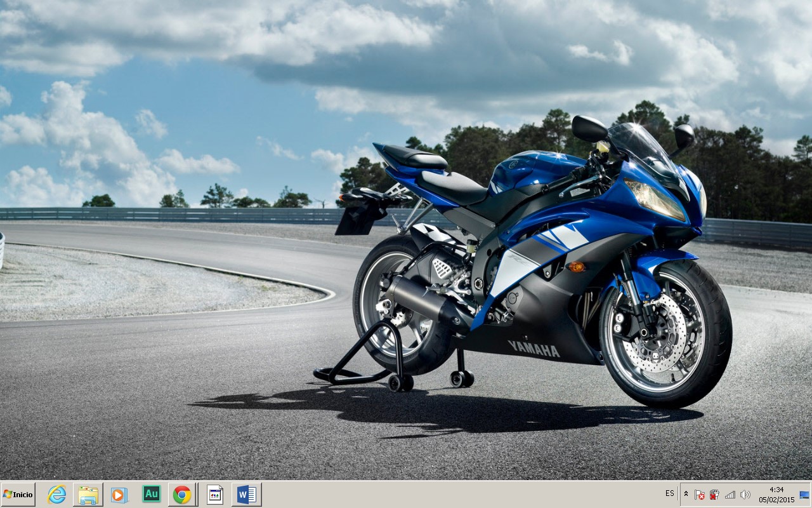Image resolution: width=812 pixels, height=508 pixels.
Task: Open Microsoft Word from taskbar
Action: (247, 494)
